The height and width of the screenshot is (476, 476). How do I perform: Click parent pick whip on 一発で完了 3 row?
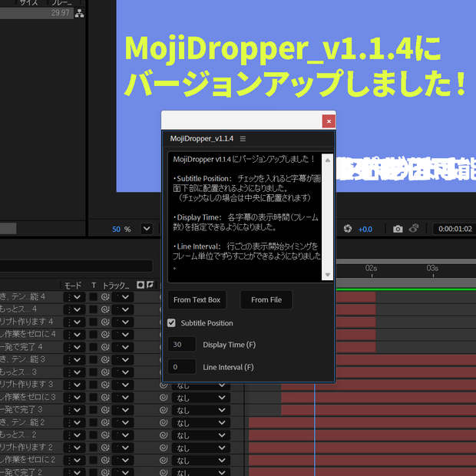point(164,410)
